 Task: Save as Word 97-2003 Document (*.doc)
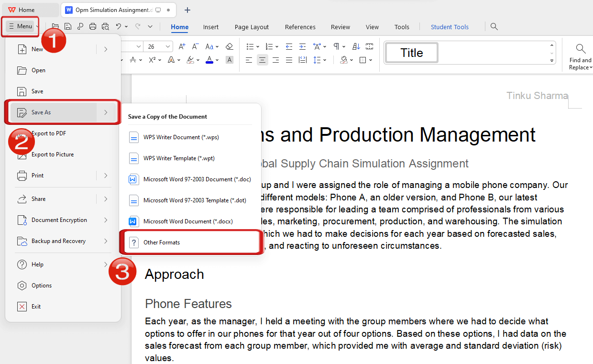click(x=190, y=179)
